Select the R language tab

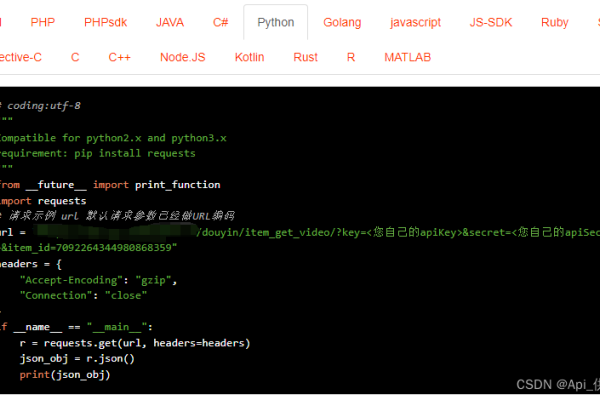[x=351, y=57]
